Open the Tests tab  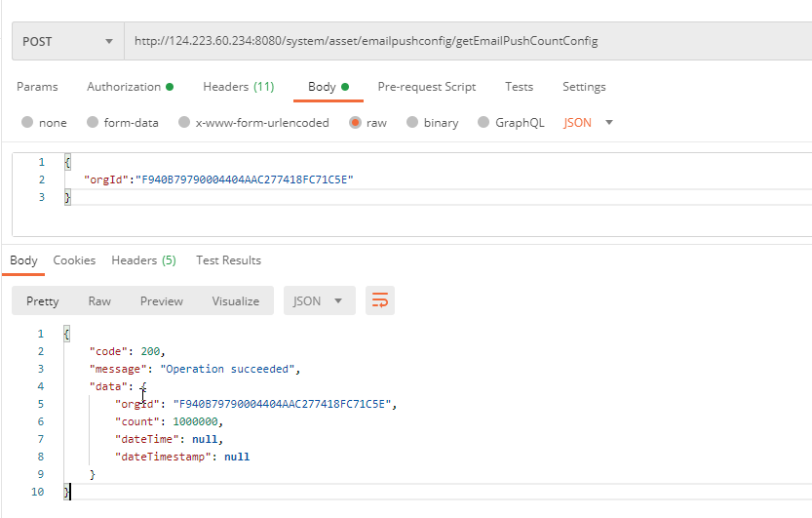519,87
